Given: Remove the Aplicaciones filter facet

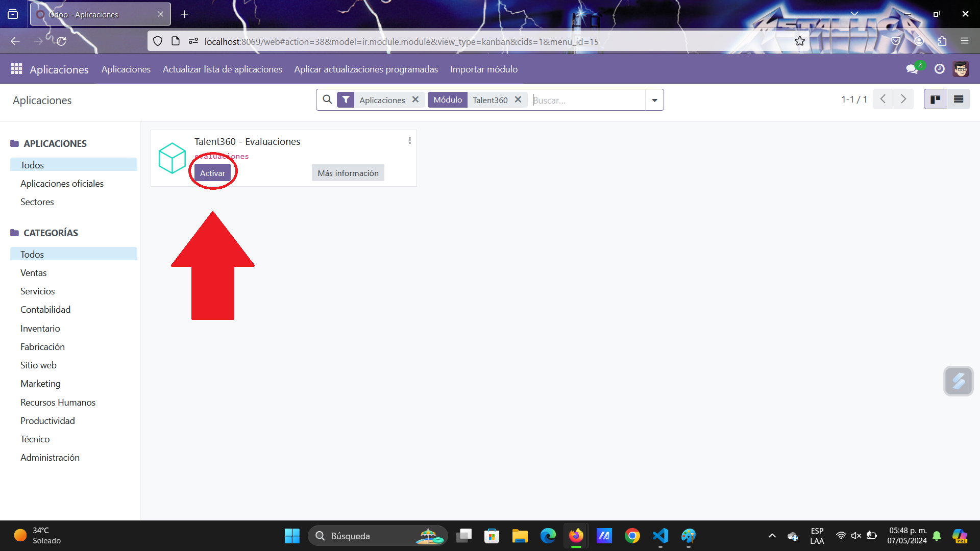Looking at the screenshot, I should [x=415, y=99].
